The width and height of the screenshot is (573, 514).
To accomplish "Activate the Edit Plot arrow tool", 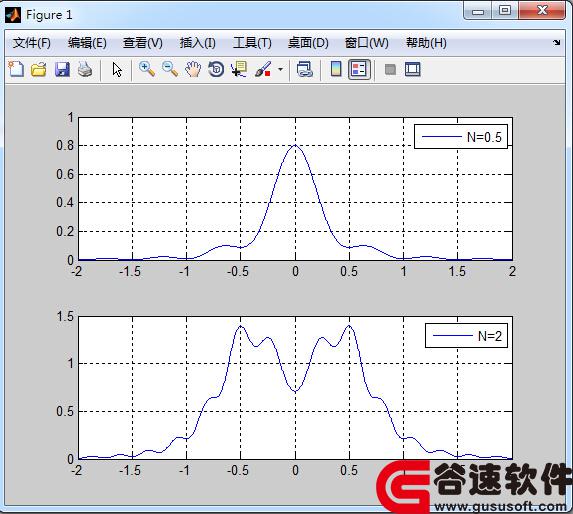I will pyautogui.click(x=117, y=69).
